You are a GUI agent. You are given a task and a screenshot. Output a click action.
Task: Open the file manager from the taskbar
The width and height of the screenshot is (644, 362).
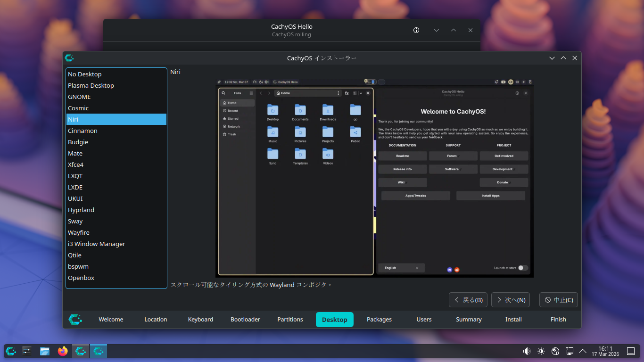(x=45, y=351)
